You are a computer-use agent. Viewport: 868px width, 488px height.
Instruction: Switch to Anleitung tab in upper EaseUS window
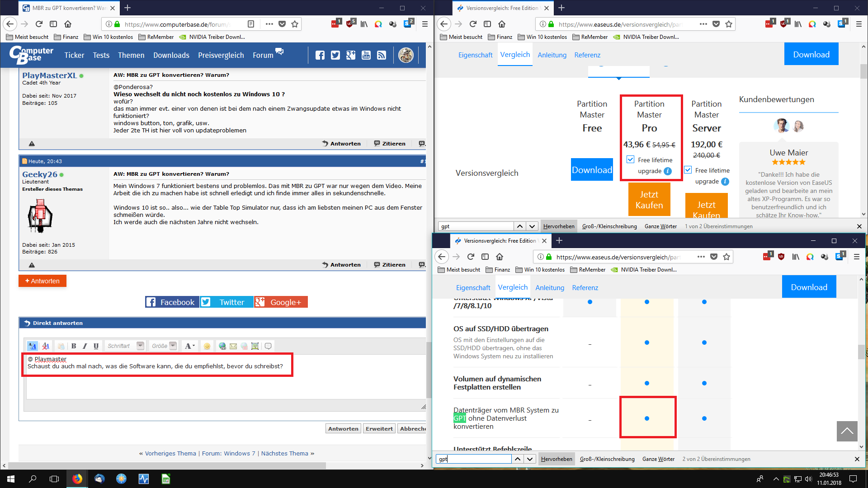click(552, 55)
